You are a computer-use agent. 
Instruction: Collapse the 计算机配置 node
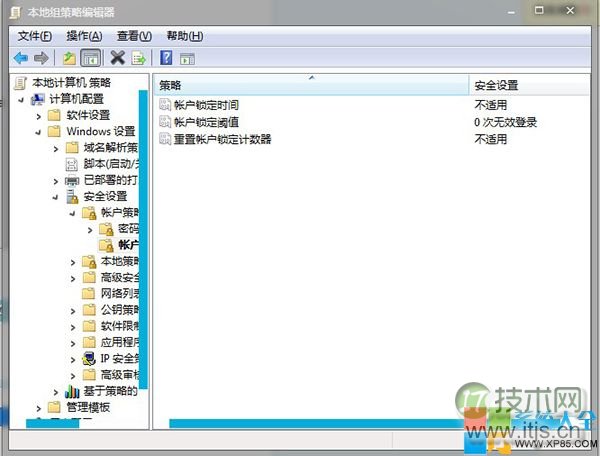pyautogui.click(x=21, y=100)
